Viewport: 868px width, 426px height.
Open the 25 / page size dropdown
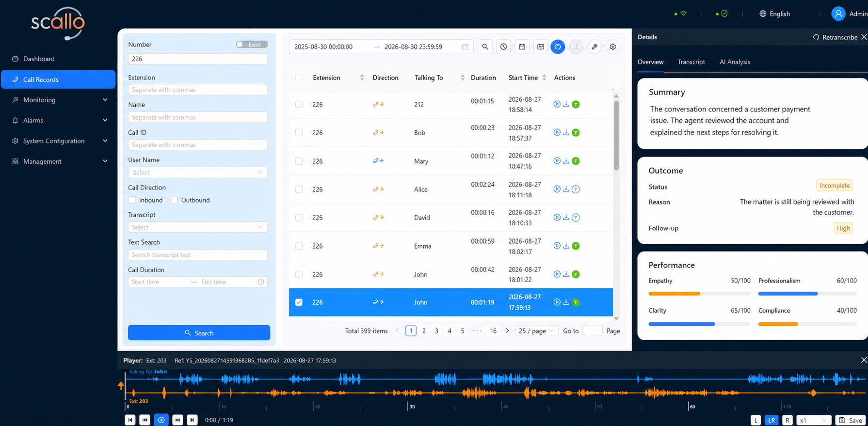click(536, 331)
